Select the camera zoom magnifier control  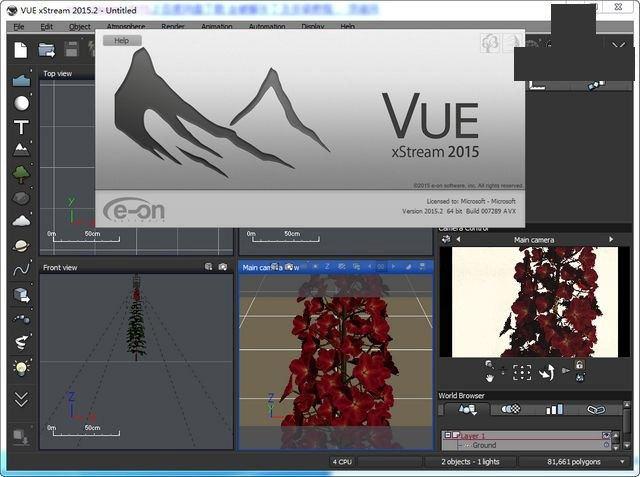(489, 364)
